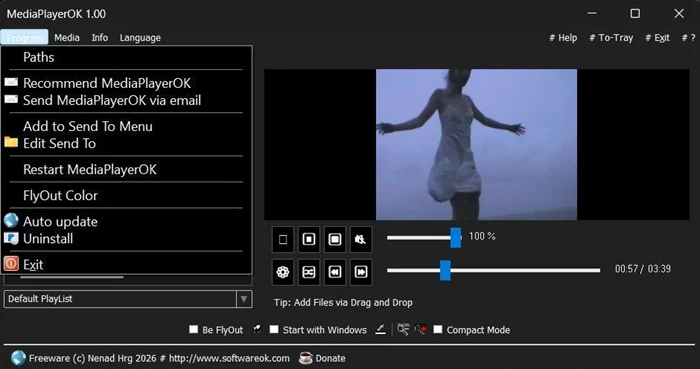This screenshot has height=369, width=700.
Task: Click the film reel icon button
Action: (283, 272)
